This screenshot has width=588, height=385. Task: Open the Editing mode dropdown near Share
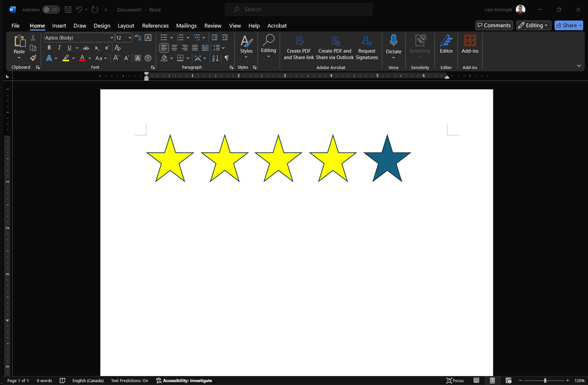533,25
